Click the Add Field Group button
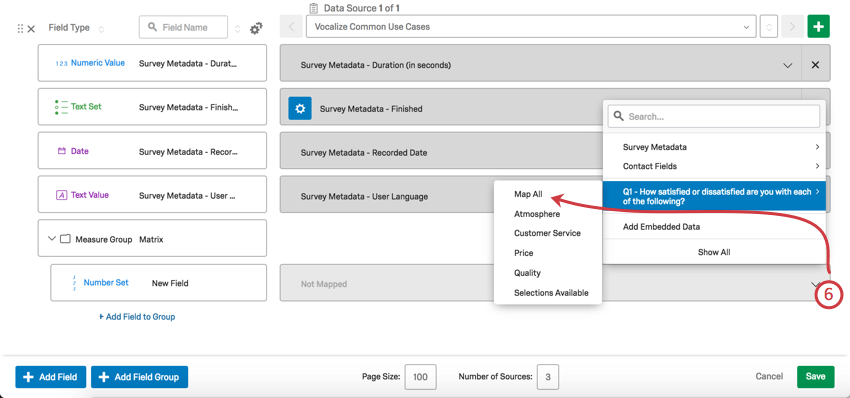The height and width of the screenshot is (398, 850). (139, 377)
